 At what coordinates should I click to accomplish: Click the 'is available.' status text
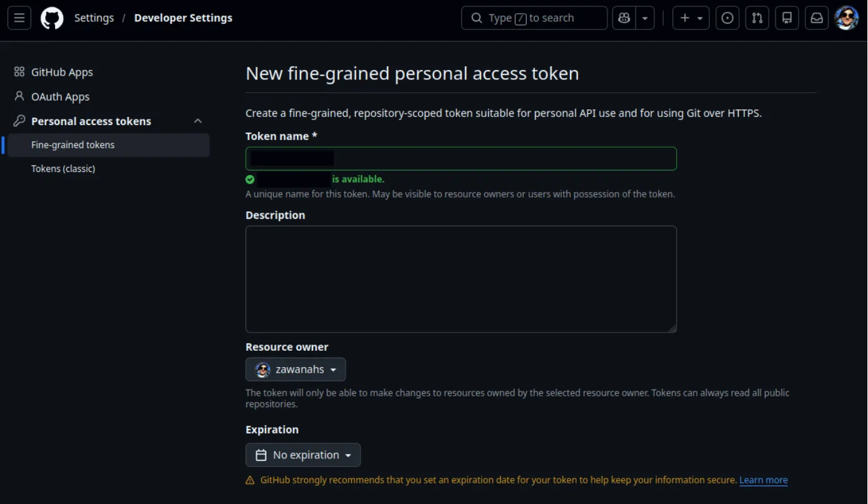pyautogui.click(x=358, y=179)
